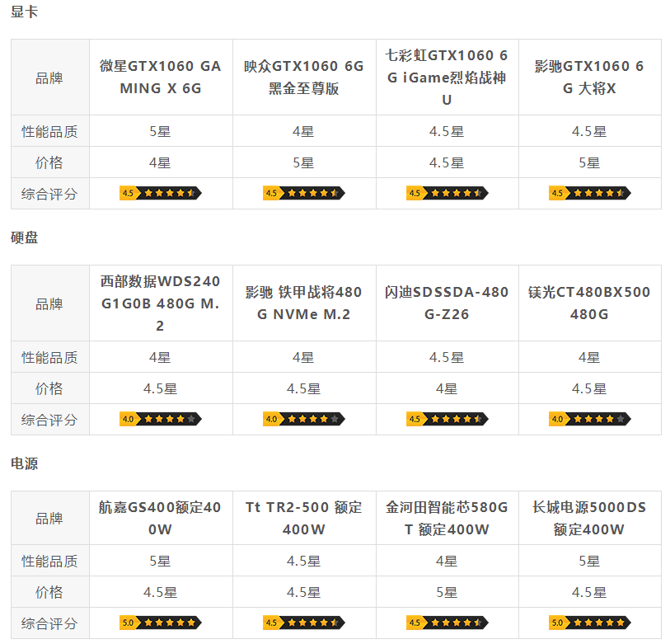Click the 影驰GTX1060 6G 大将X cell
This screenshot has width=670, height=644.
pyautogui.click(x=590, y=78)
